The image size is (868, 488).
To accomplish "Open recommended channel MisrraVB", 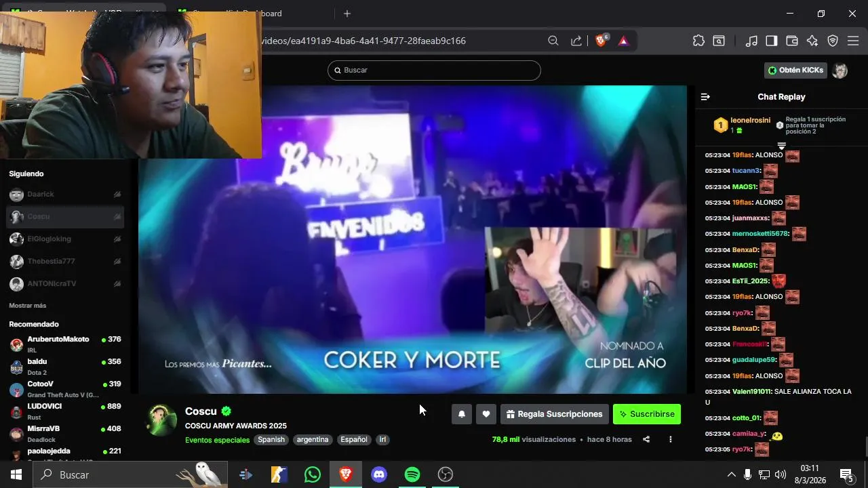I will [x=65, y=434].
